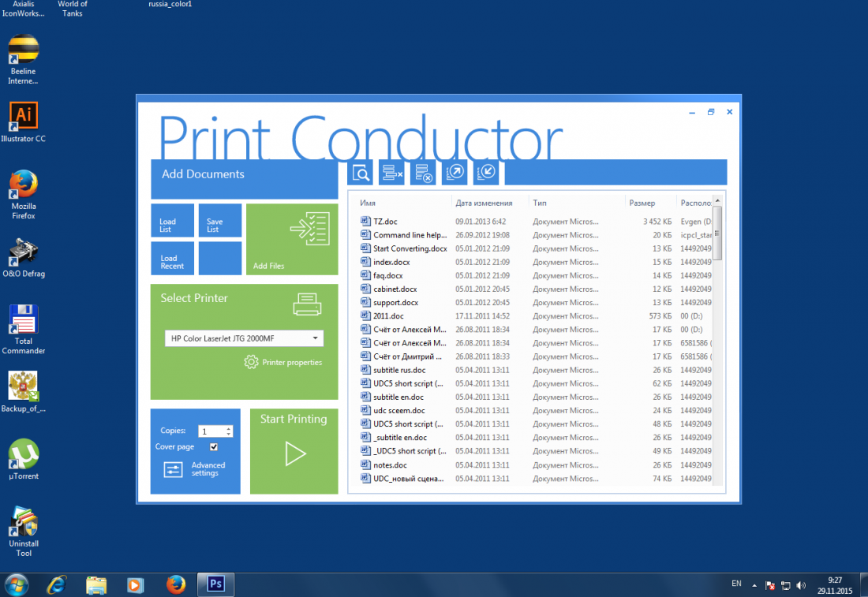Select the Command line help file row
This screenshot has height=597, width=868.
535,234
